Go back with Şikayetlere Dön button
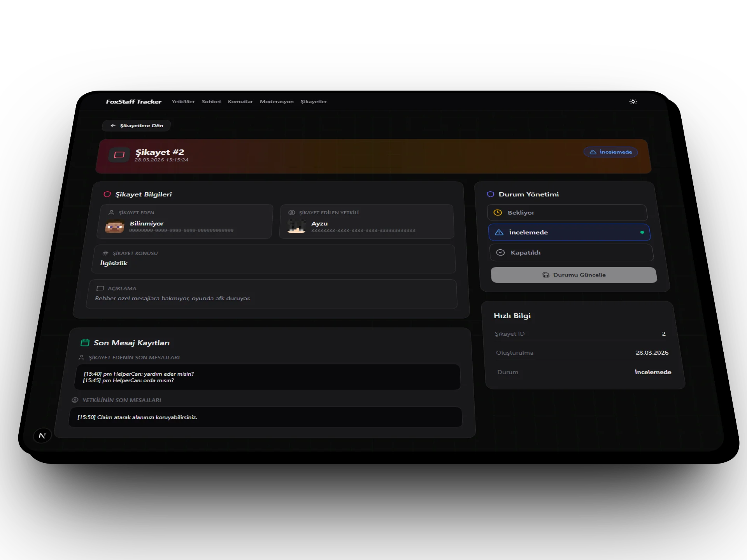The width and height of the screenshot is (747, 560). tap(136, 126)
